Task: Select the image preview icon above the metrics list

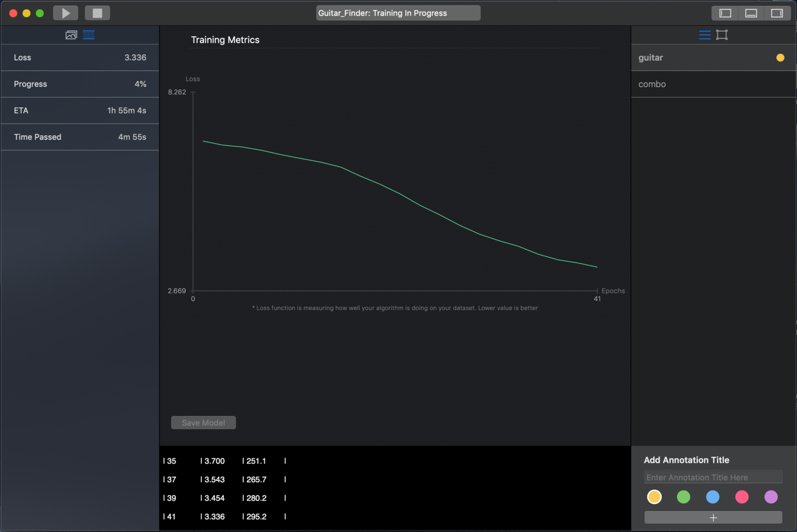Action: coord(71,35)
